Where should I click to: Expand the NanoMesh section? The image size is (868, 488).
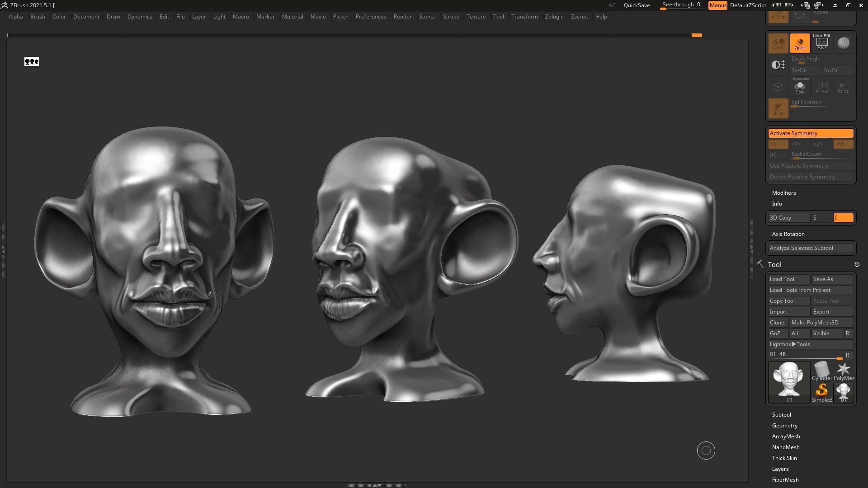click(786, 447)
